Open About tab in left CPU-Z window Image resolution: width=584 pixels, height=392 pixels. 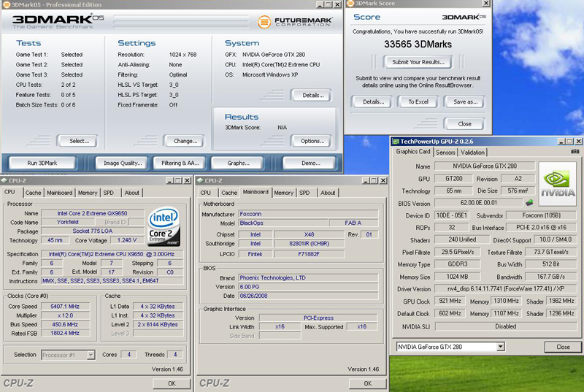[x=132, y=193]
